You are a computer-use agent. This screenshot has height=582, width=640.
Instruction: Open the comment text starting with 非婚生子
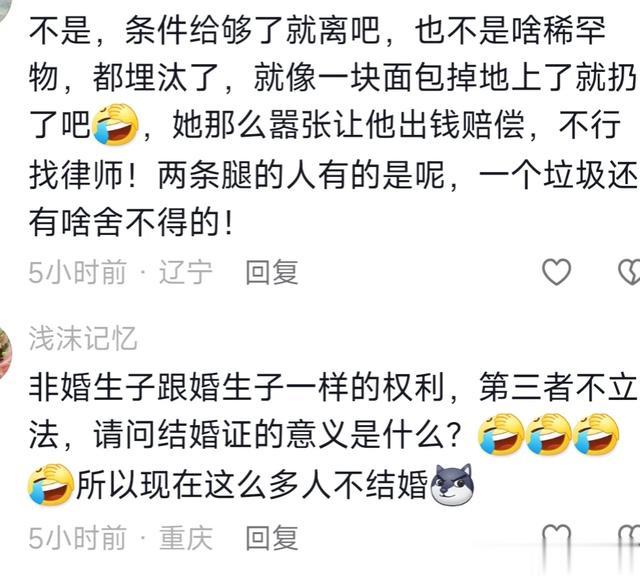click(x=333, y=436)
